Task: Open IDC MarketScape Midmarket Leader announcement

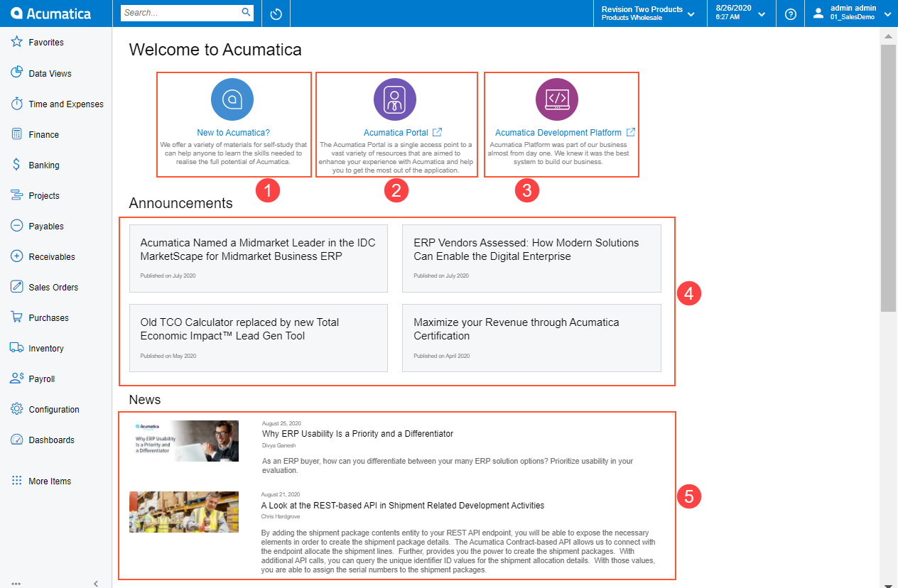Action: [x=259, y=258]
